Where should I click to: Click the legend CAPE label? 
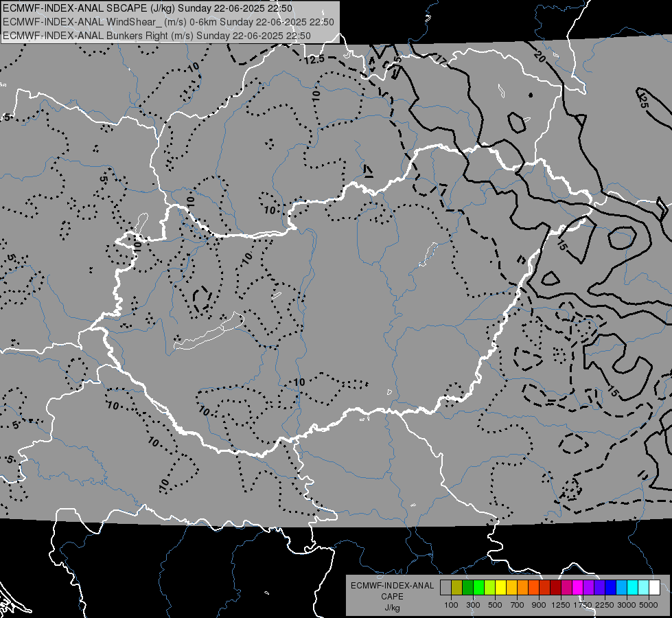[392, 597]
